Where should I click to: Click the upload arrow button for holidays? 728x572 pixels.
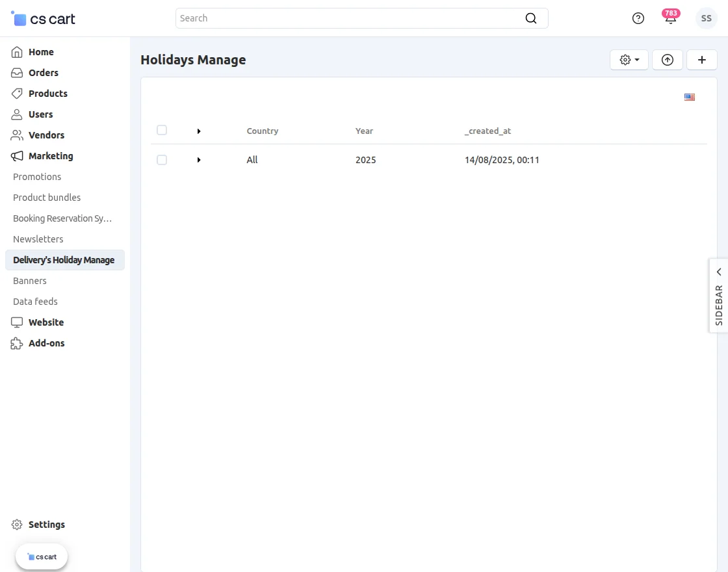click(668, 60)
